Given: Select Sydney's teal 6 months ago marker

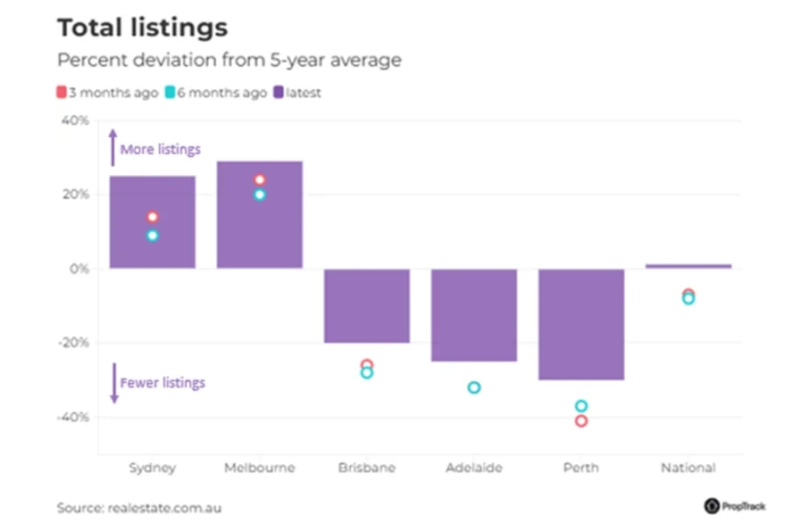Looking at the screenshot, I should pos(153,236).
